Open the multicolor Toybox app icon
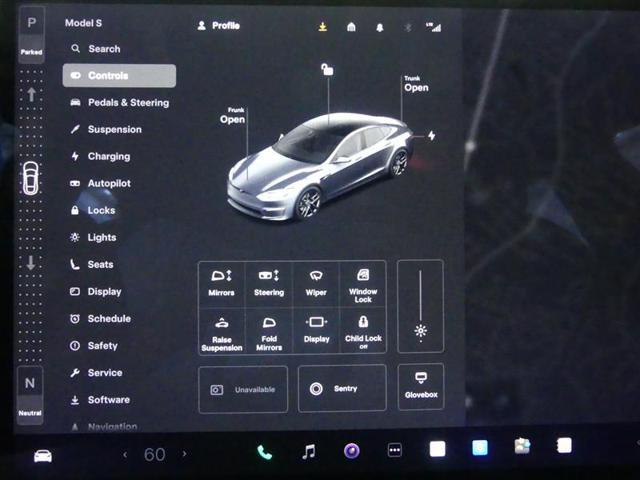640x480 pixels. click(522, 446)
